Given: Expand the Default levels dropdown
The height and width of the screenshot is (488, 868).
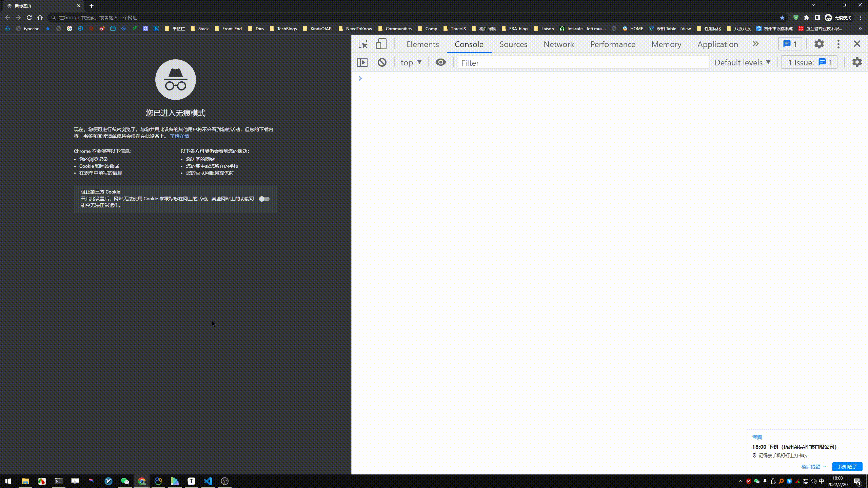Looking at the screenshot, I should click(742, 62).
